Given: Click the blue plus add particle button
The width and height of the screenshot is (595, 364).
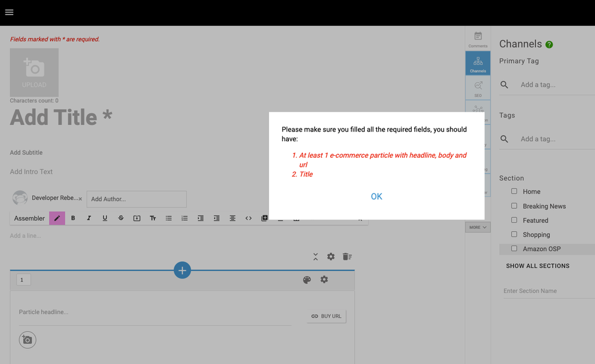Looking at the screenshot, I should click(x=182, y=271).
